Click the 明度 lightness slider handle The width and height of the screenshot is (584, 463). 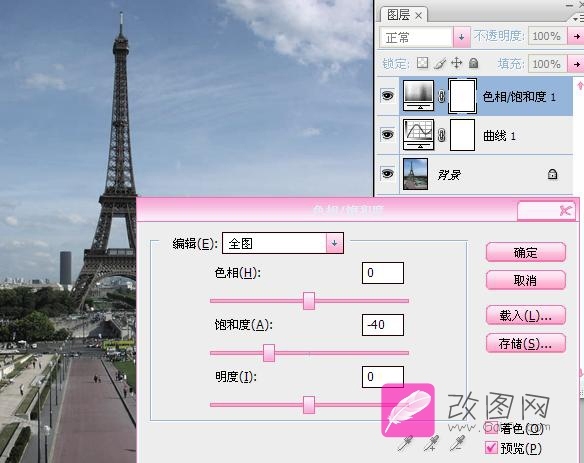pos(309,405)
